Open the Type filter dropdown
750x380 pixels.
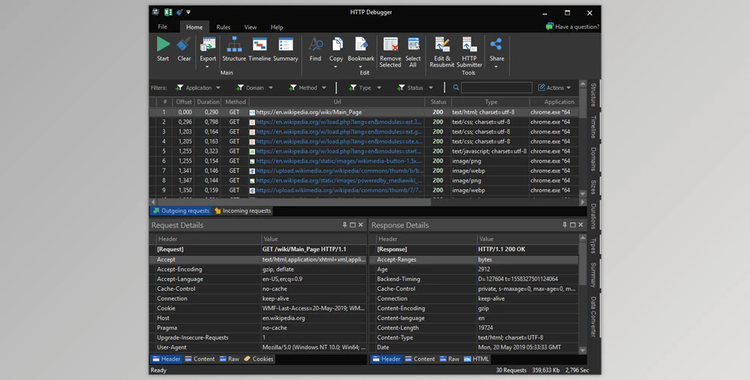(x=365, y=88)
